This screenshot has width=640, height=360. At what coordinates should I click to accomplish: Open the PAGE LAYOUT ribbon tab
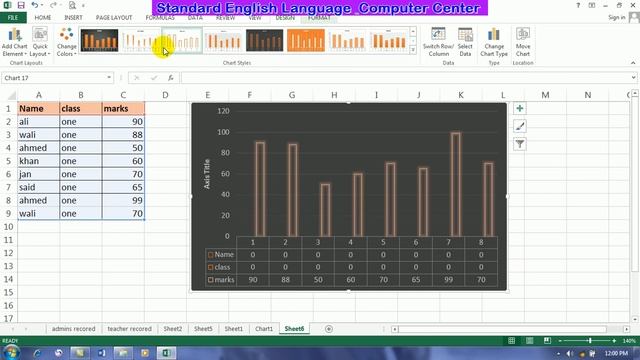click(114, 18)
